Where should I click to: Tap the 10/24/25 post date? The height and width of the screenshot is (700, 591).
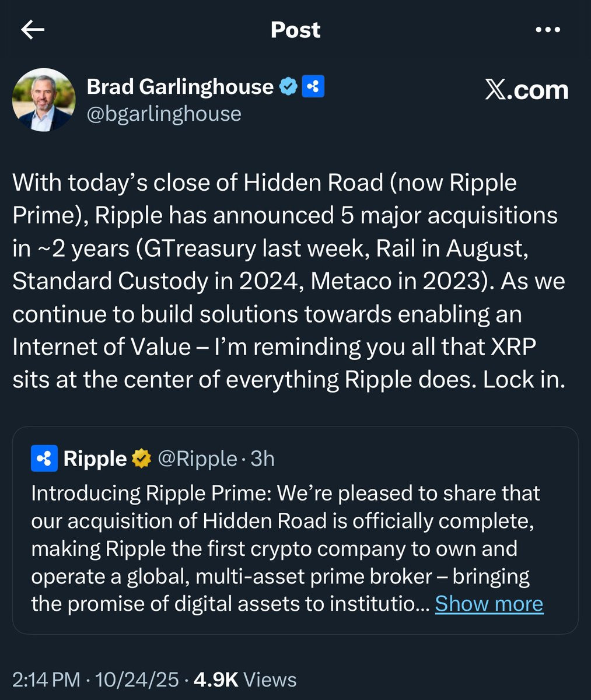(x=137, y=680)
